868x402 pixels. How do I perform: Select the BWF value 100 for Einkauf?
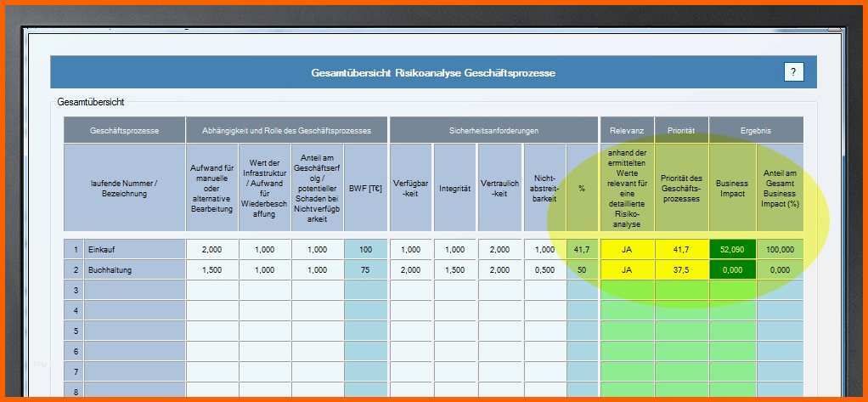[365, 249]
